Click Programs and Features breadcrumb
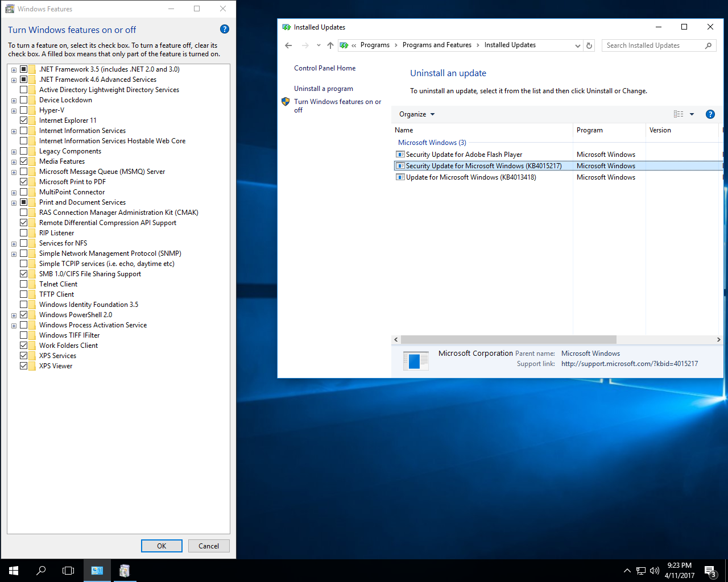Viewport: 728px width, 582px height. click(437, 45)
